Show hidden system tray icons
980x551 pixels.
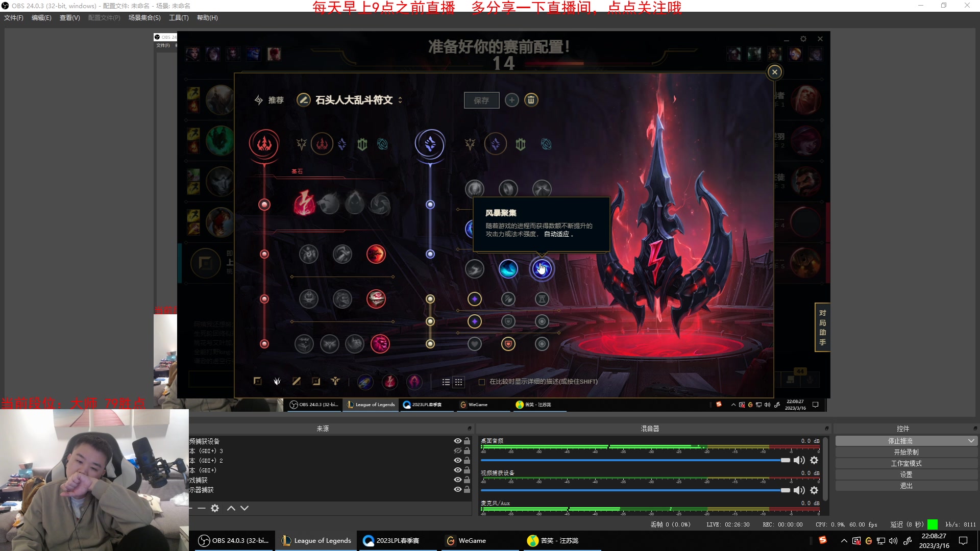(x=844, y=541)
